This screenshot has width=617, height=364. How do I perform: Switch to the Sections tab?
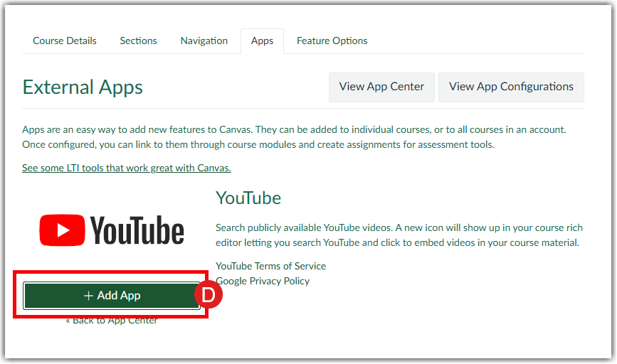(138, 41)
